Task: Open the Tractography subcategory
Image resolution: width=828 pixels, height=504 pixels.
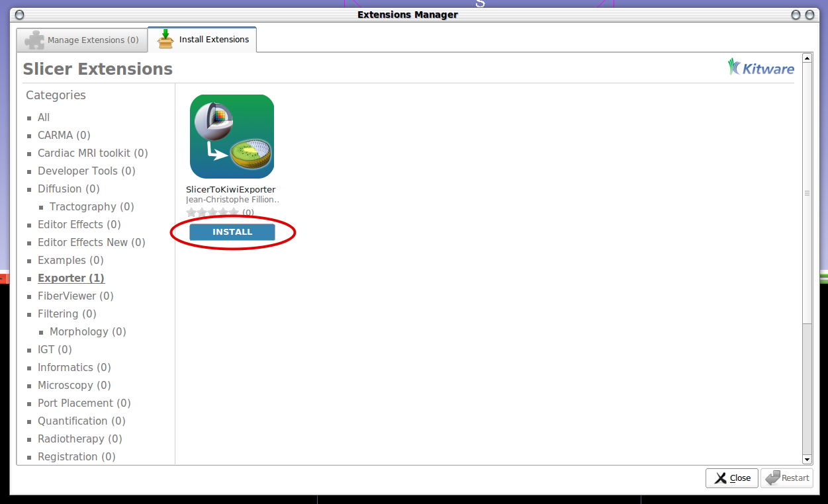Action: (x=91, y=206)
